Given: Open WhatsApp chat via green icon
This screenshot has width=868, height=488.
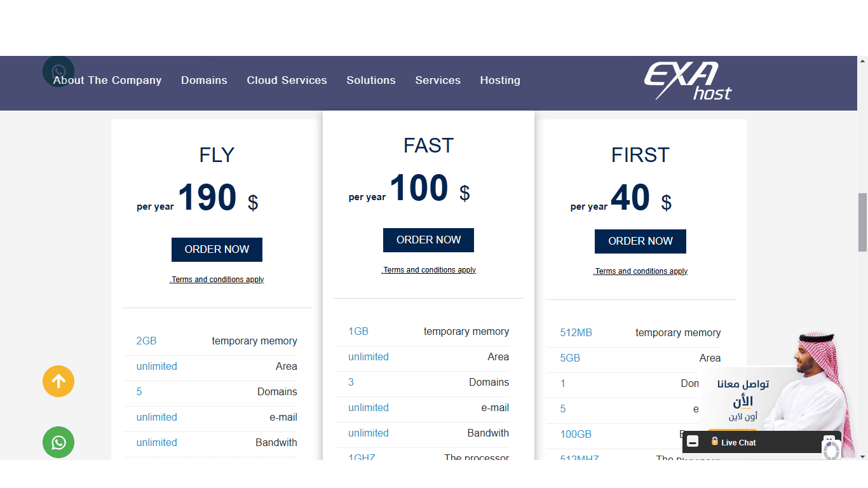Looking at the screenshot, I should click(58, 442).
